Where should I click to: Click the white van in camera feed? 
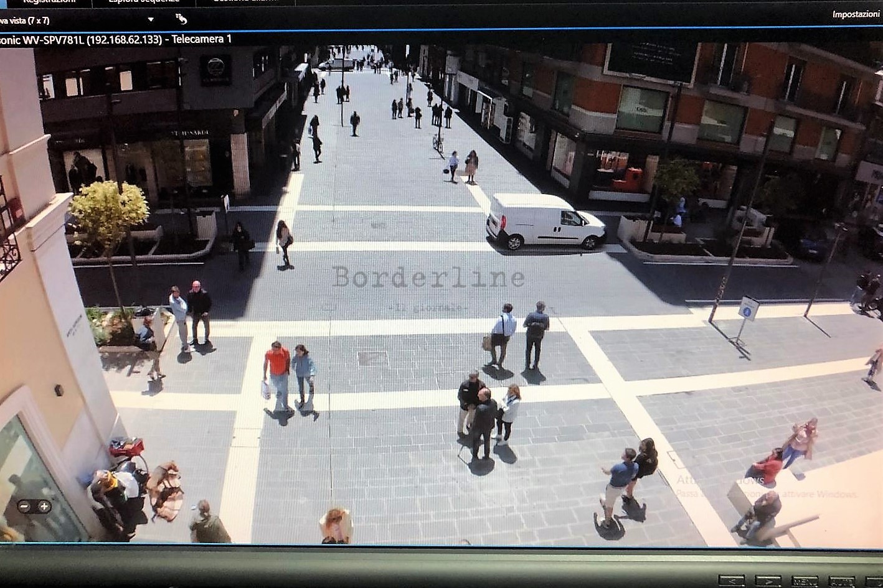(x=545, y=222)
